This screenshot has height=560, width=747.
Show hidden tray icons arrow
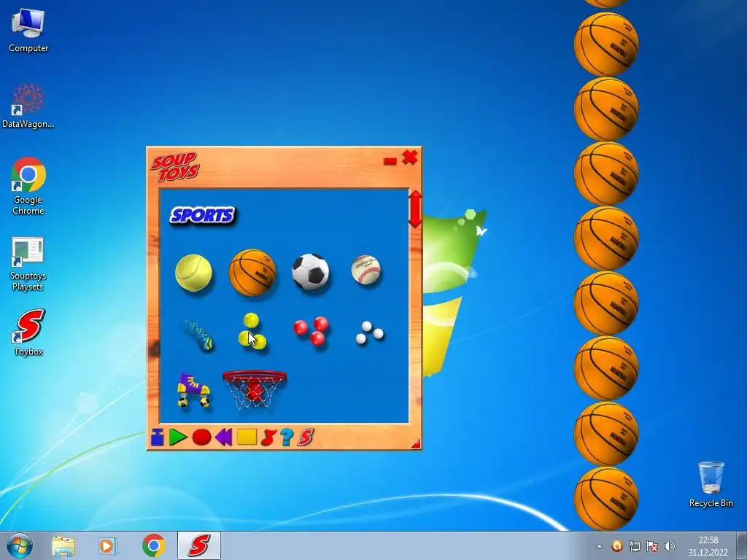(x=600, y=546)
